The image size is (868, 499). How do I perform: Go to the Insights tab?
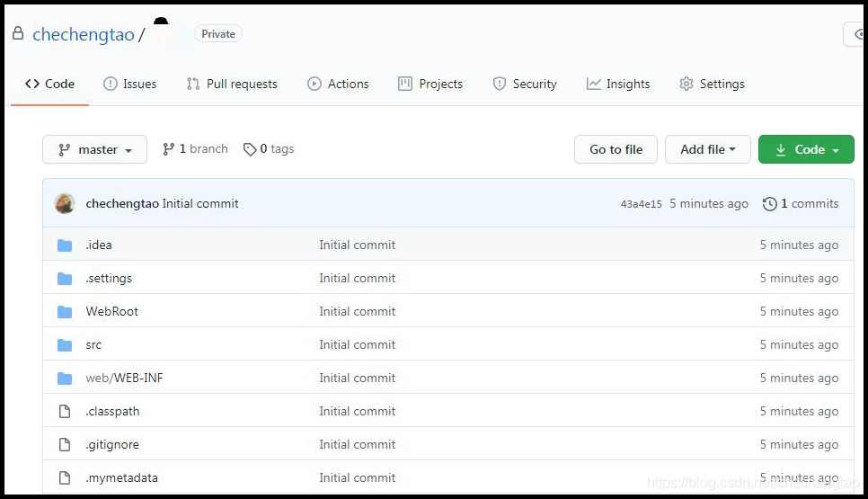[618, 84]
